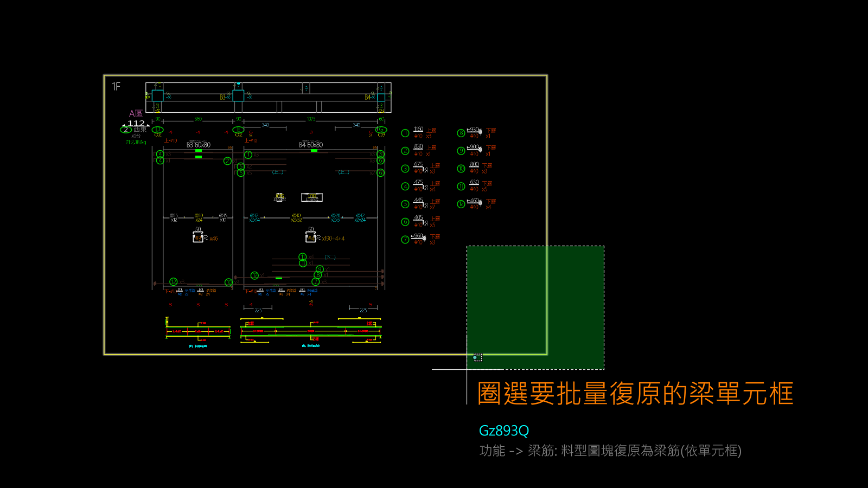The width and height of the screenshot is (868, 488).
Task: Click the orange 圈選要批量復原的梁單元框 heading
Action: (635, 393)
